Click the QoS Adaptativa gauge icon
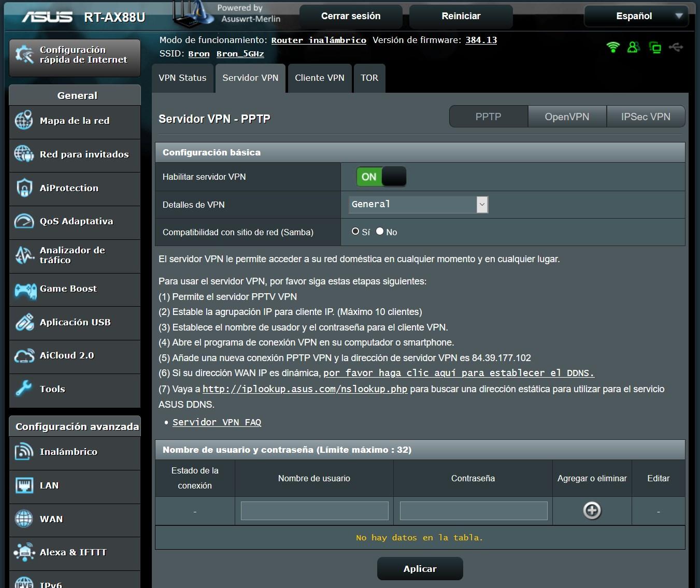This screenshot has width=700, height=588. point(24,221)
